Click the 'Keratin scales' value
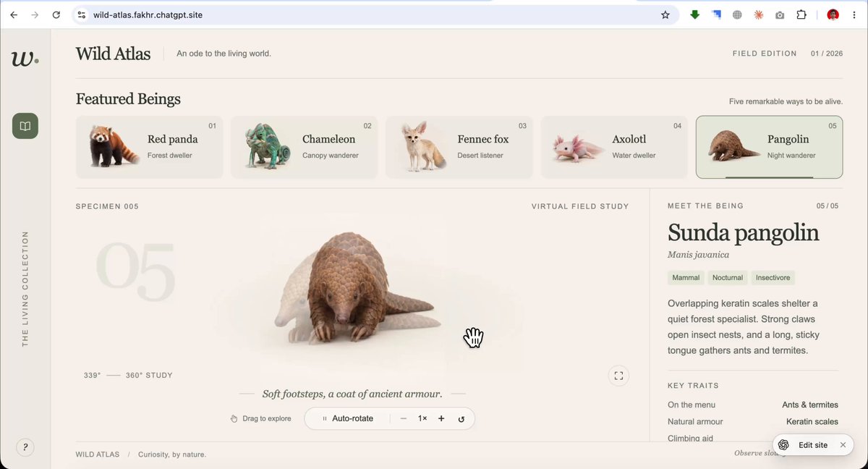This screenshot has width=868, height=469. tap(812, 421)
